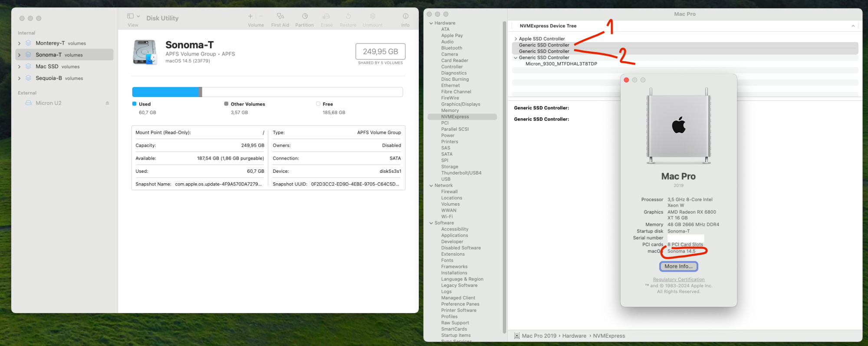The height and width of the screenshot is (346, 868).
Task: Click the Mac SSD volume stack icon
Action: tap(28, 66)
